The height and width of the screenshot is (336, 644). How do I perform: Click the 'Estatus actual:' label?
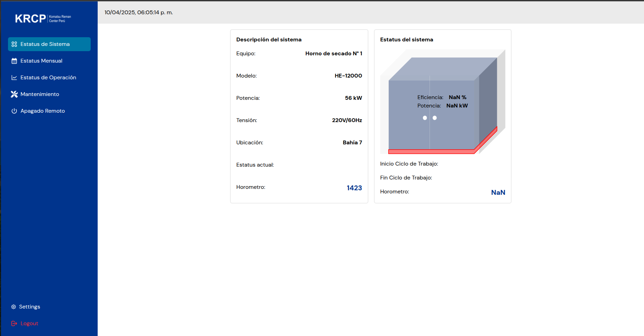coord(255,165)
